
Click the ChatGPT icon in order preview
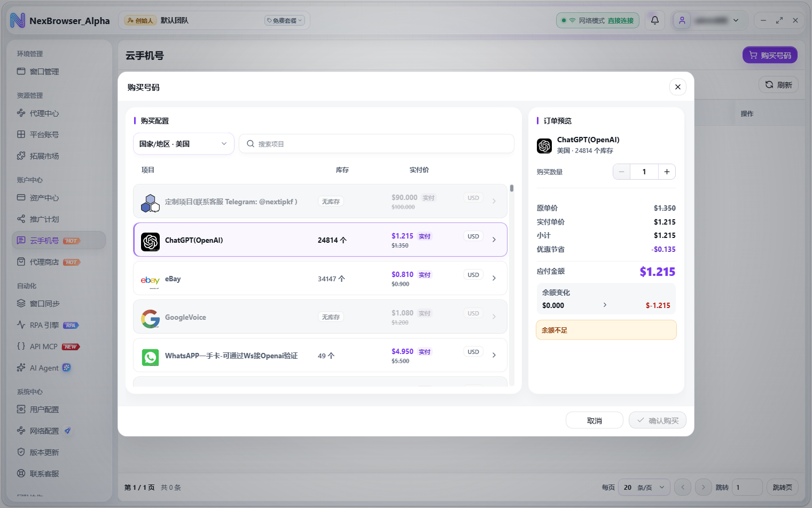click(544, 145)
